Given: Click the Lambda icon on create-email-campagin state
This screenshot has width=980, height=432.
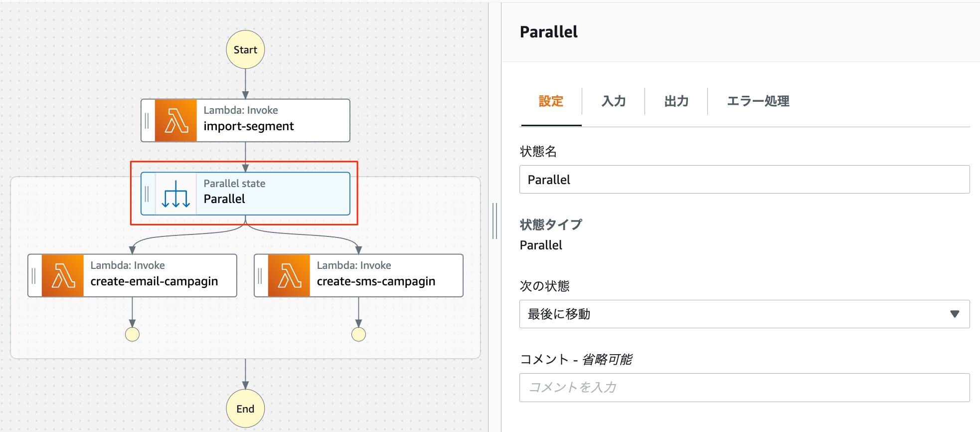Looking at the screenshot, I should pos(63,275).
